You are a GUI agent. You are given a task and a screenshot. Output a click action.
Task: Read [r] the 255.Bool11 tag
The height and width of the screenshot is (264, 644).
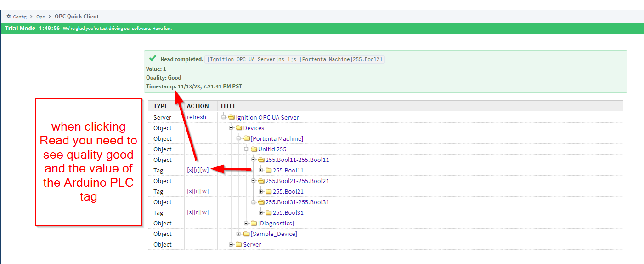197,170
